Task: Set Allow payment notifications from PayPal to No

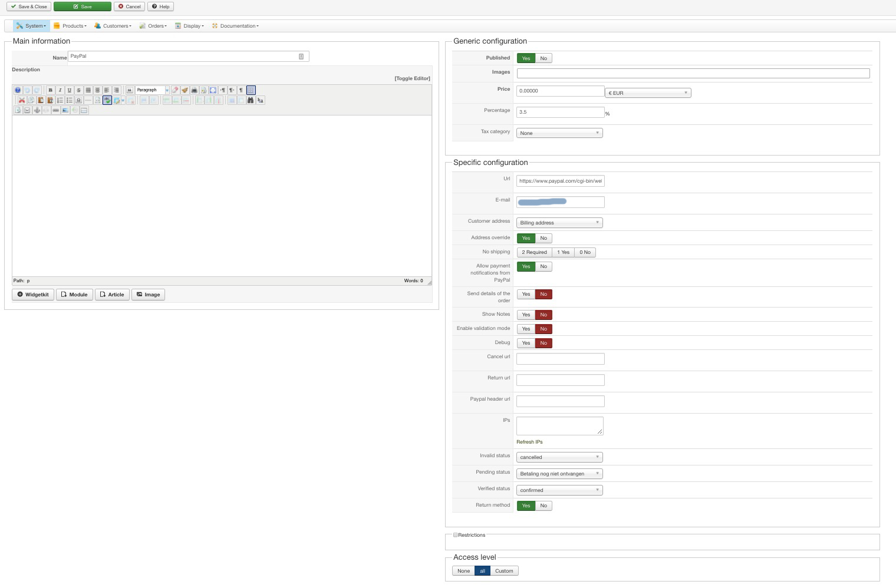Action: 543,266
